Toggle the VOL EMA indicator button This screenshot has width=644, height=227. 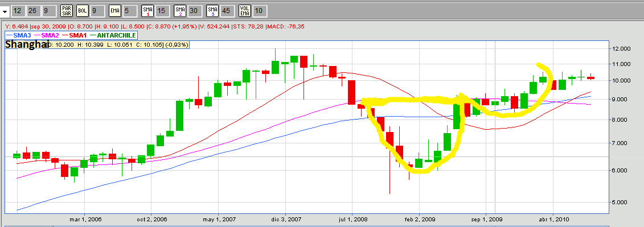point(244,11)
